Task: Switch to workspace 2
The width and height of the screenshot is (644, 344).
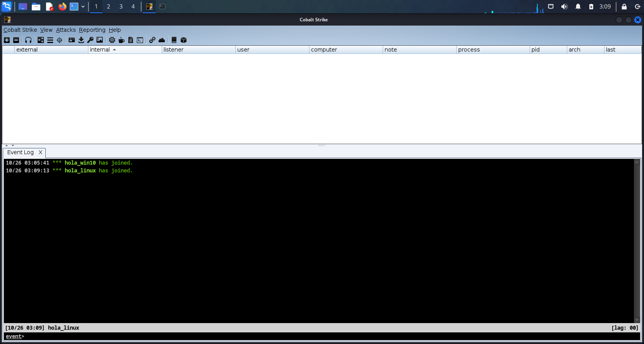Action: pos(109,7)
